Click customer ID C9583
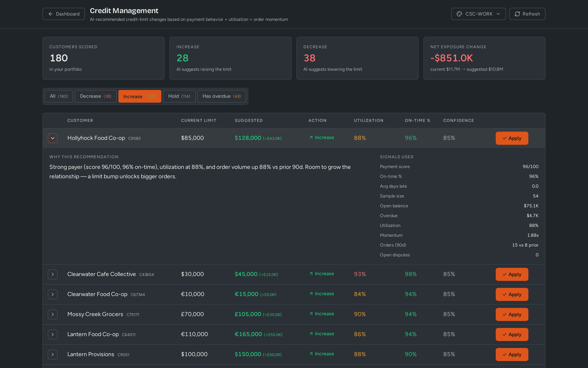The width and height of the screenshot is (588, 368). (x=134, y=138)
